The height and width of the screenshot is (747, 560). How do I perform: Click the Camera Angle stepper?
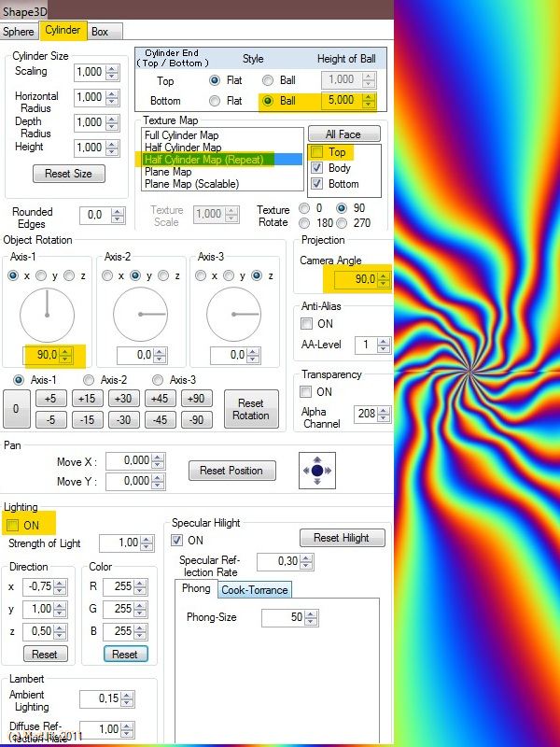(x=384, y=279)
